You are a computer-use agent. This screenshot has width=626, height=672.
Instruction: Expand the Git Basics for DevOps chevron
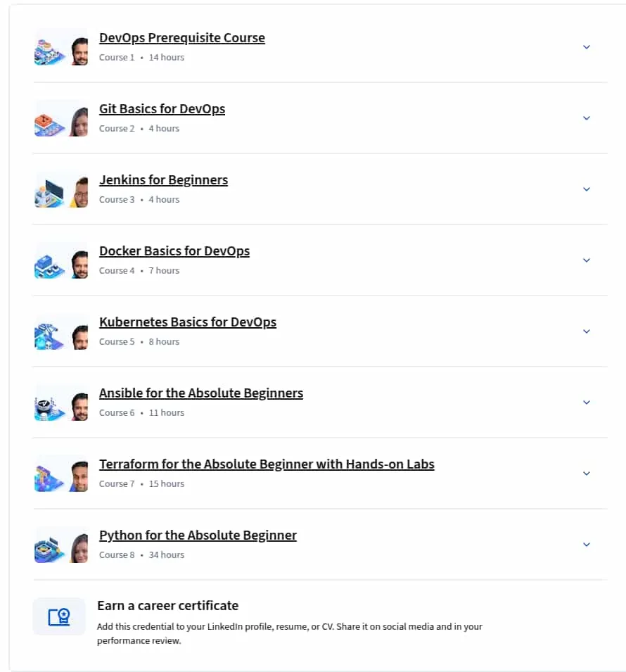click(587, 118)
